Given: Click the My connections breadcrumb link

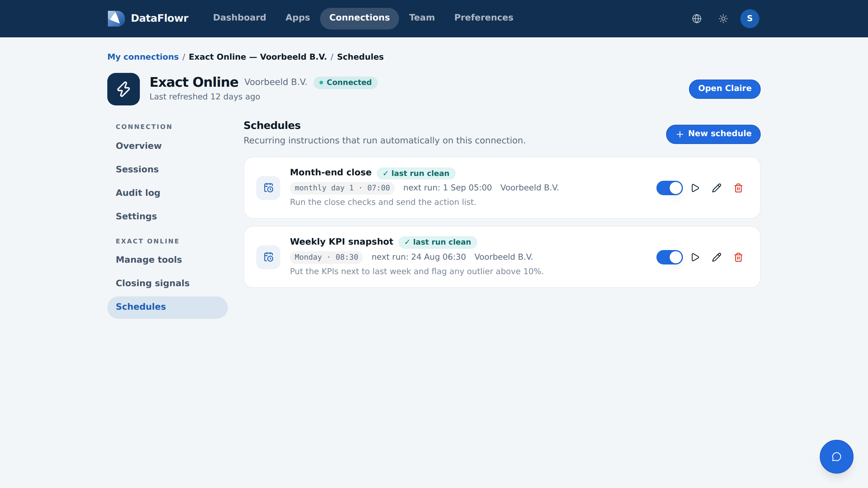Looking at the screenshot, I should (143, 57).
